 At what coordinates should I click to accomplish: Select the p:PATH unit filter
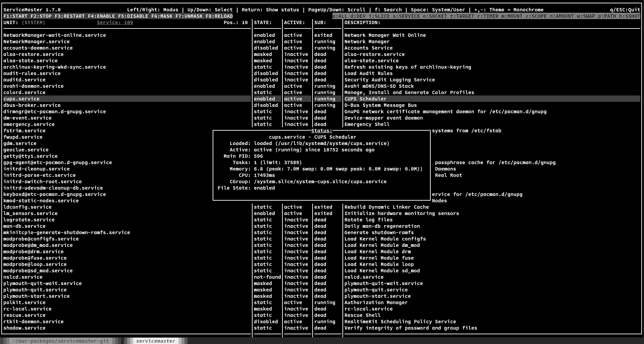(607, 16)
